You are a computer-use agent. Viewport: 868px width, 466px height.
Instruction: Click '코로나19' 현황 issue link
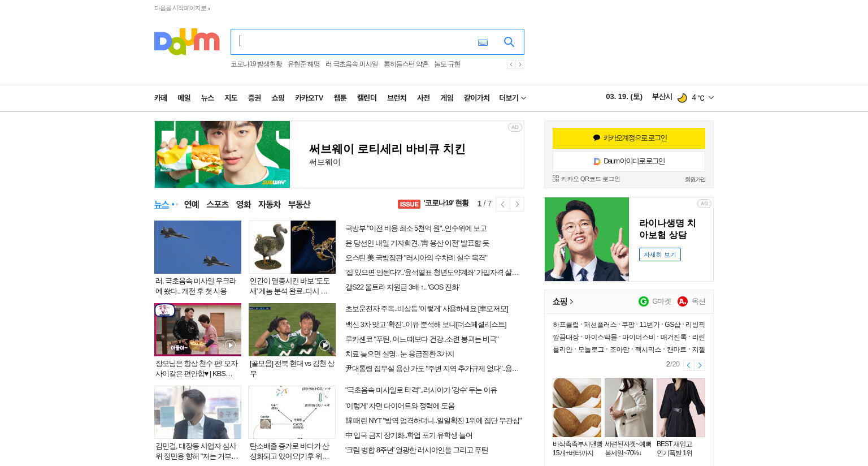pos(446,204)
